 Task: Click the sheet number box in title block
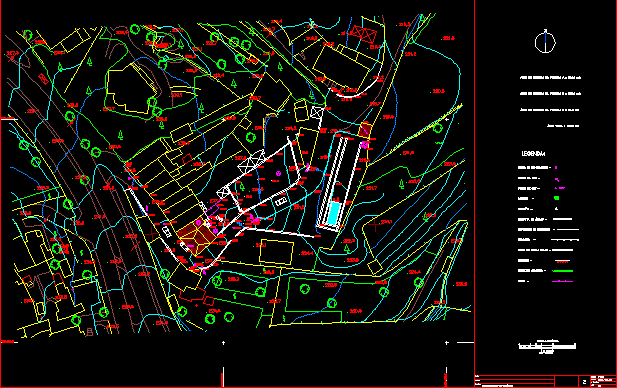coord(584,381)
